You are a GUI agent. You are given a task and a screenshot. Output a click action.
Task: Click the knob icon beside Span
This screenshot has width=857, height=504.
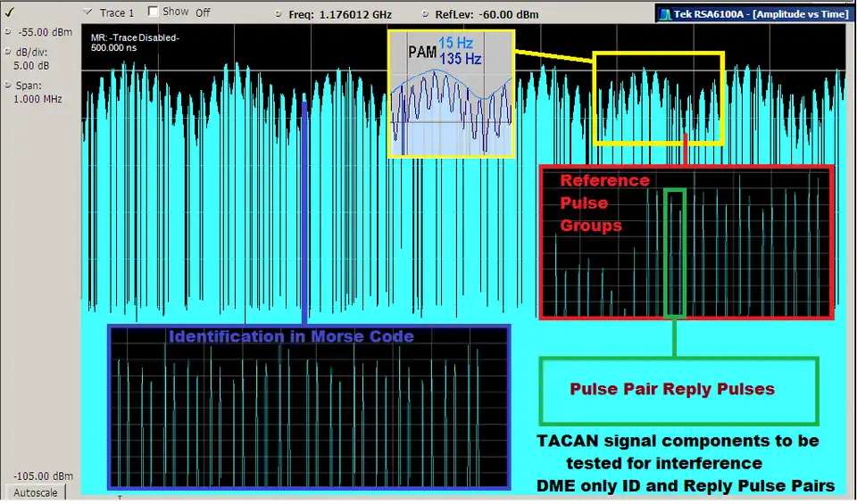click(8, 86)
